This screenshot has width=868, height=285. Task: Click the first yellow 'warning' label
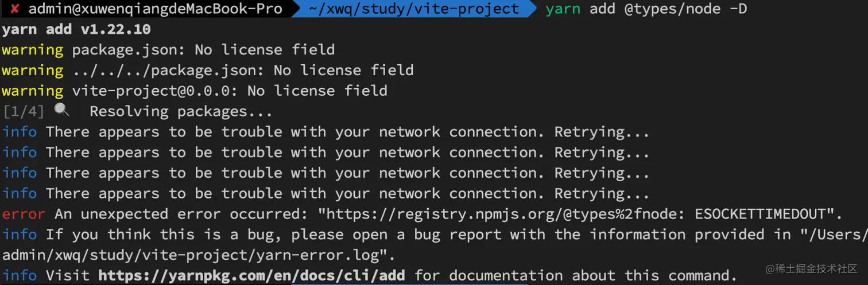point(32,49)
